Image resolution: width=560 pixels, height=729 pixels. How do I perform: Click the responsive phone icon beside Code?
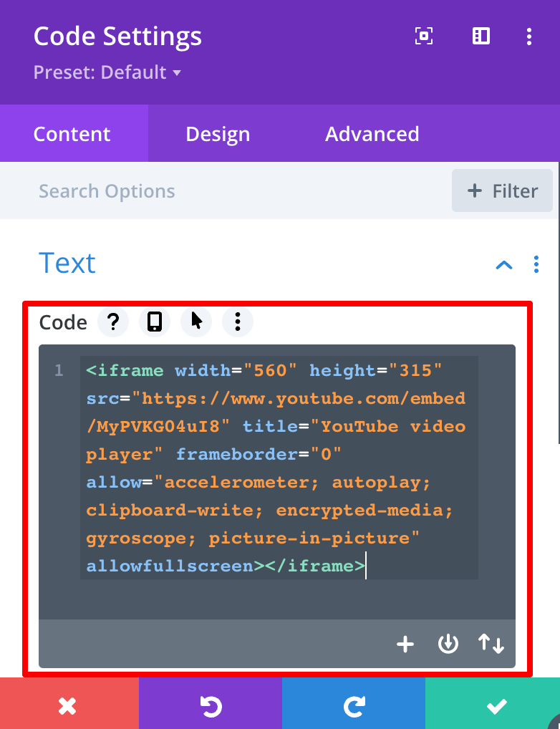[154, 322]
